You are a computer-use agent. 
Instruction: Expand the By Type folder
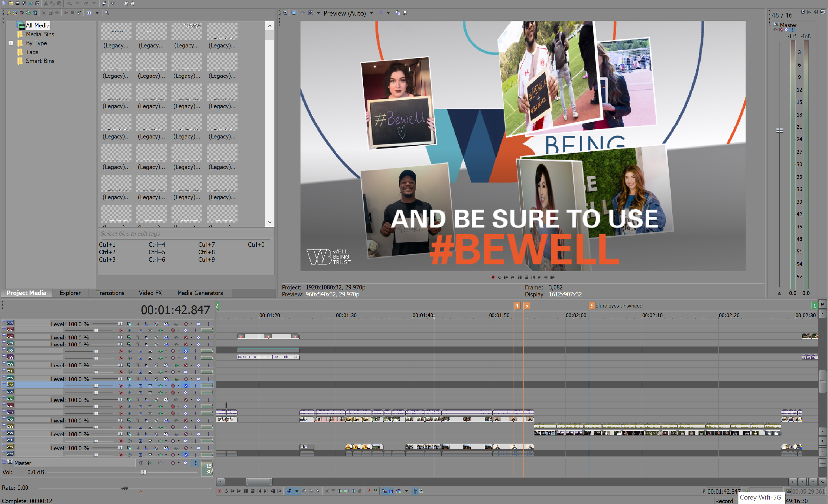[11, 43]
